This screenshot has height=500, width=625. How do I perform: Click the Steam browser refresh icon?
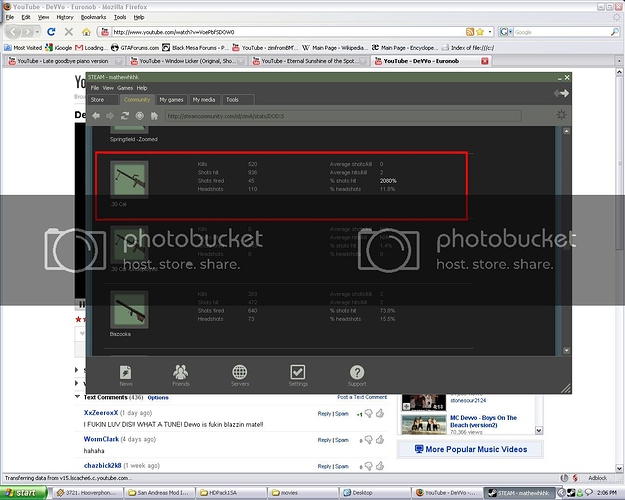(x=125, y=116)
